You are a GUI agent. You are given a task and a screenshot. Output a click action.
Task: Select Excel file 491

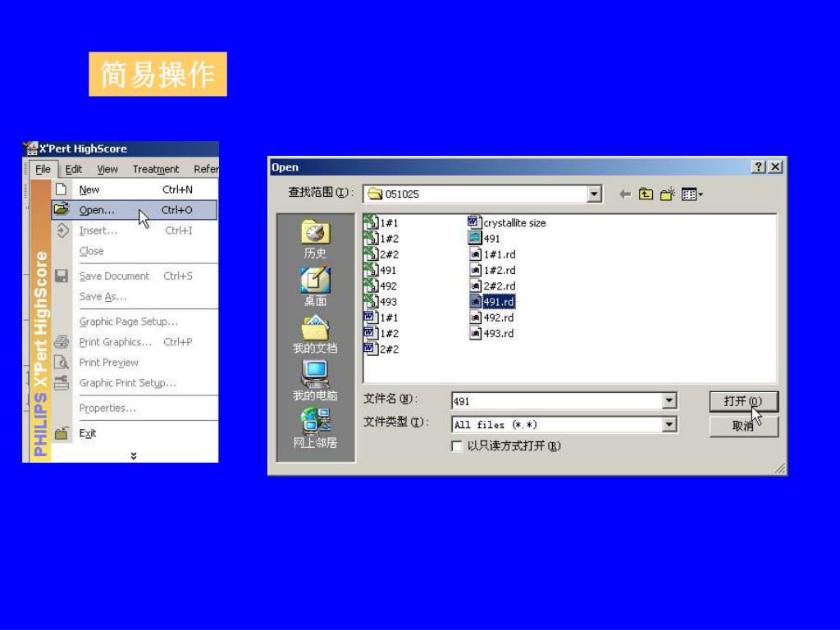pos(381,270)
